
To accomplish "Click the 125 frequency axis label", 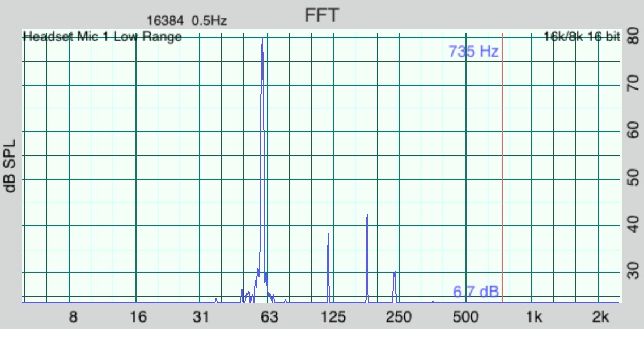I will click(333, 317).
